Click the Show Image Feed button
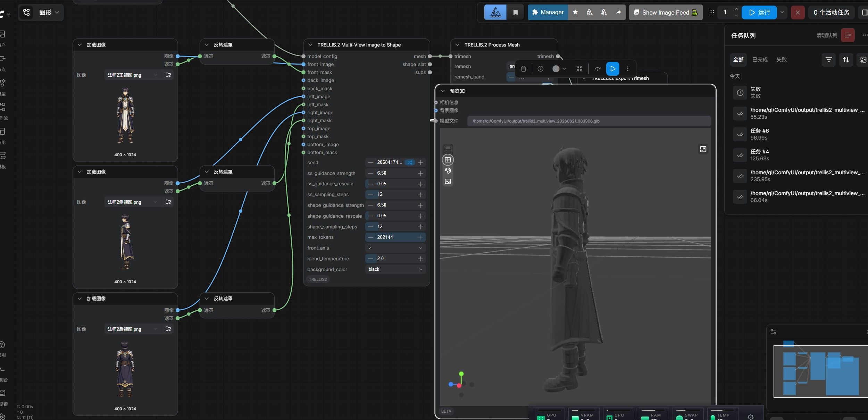 point(666,12)
